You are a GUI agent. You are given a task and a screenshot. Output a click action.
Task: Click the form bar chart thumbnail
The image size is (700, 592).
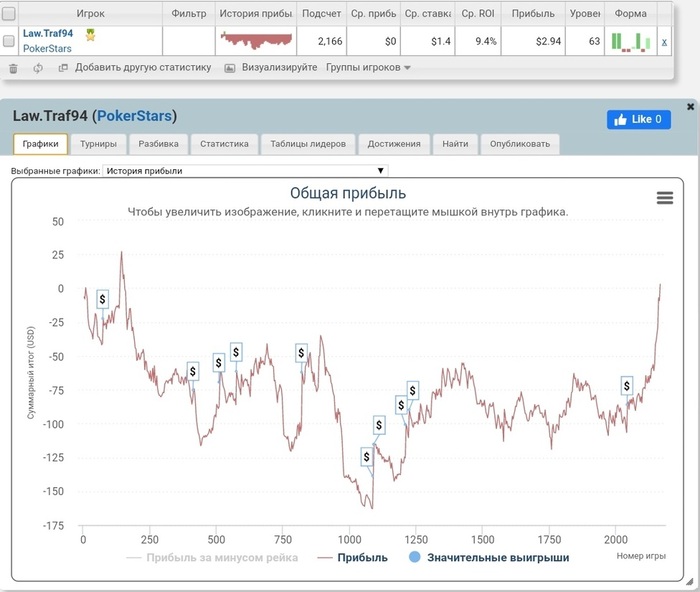pos(631,42)
